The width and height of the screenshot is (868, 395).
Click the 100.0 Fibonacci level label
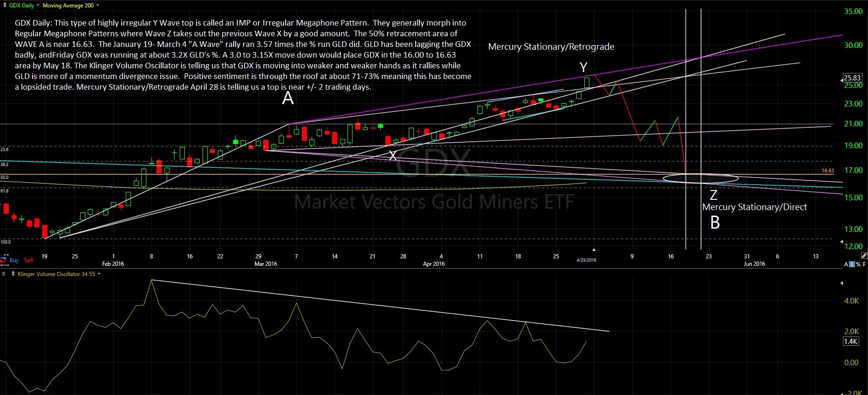click(6, 242)
